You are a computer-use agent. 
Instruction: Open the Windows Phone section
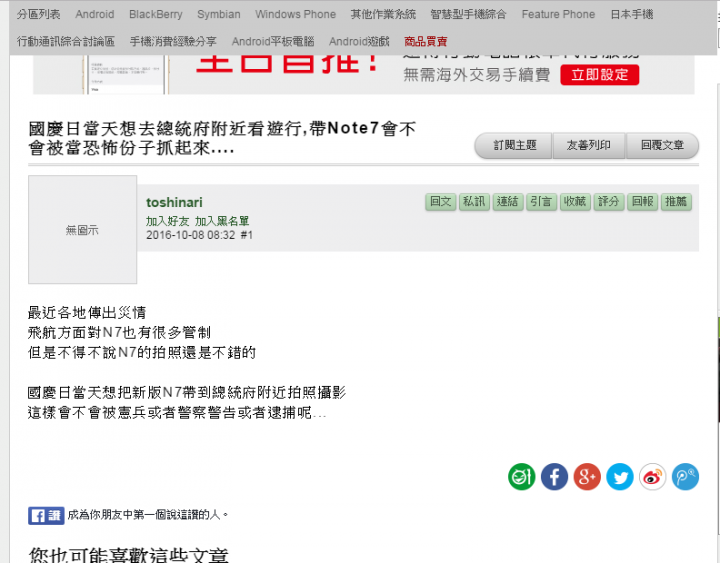pos(295,14)
